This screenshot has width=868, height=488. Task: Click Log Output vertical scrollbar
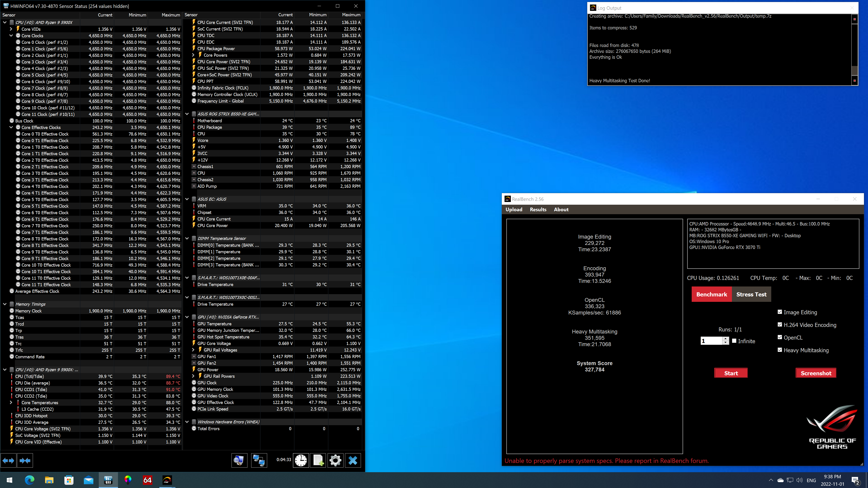pos(854,49)
